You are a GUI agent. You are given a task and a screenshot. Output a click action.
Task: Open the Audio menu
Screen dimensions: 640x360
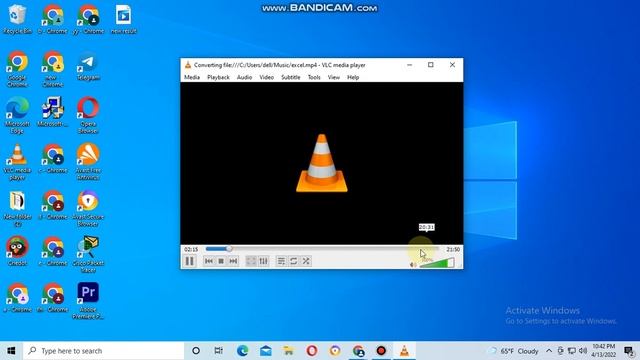point(244,77)
